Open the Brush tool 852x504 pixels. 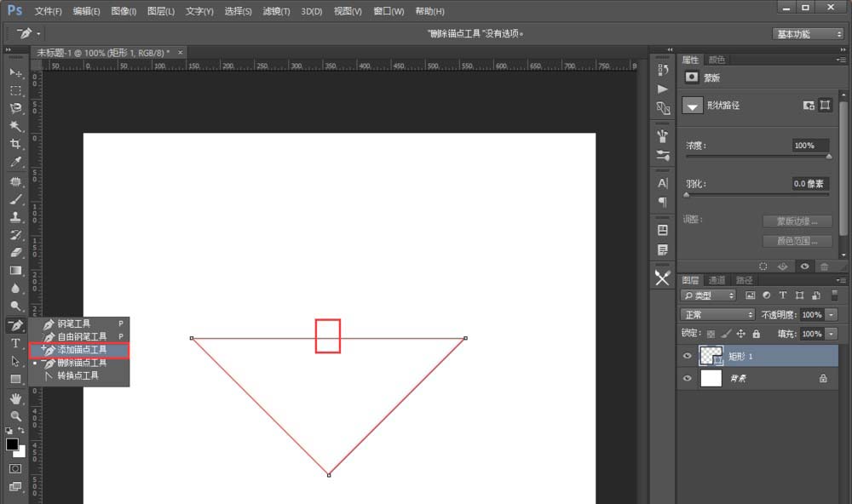[15, 199]
